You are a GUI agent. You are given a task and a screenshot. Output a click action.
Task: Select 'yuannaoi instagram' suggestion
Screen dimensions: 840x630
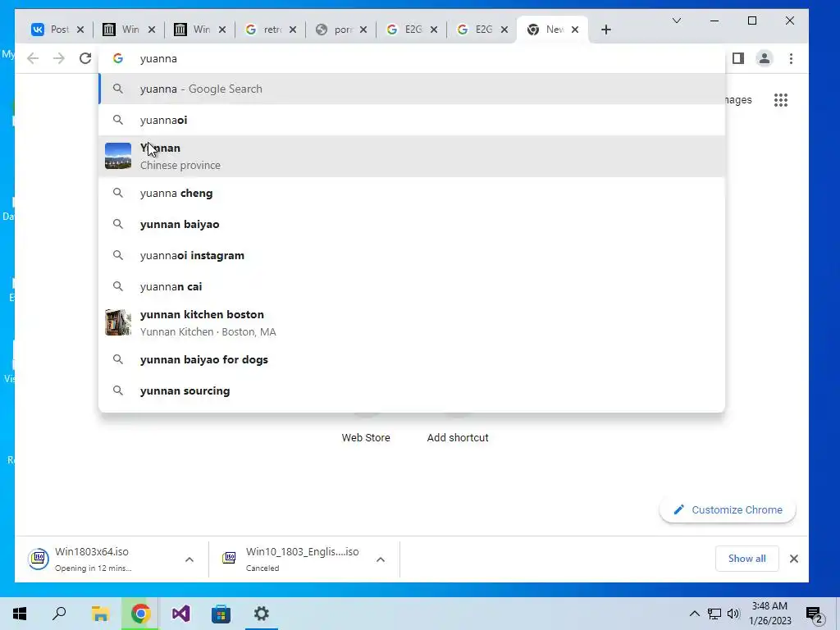412,255
